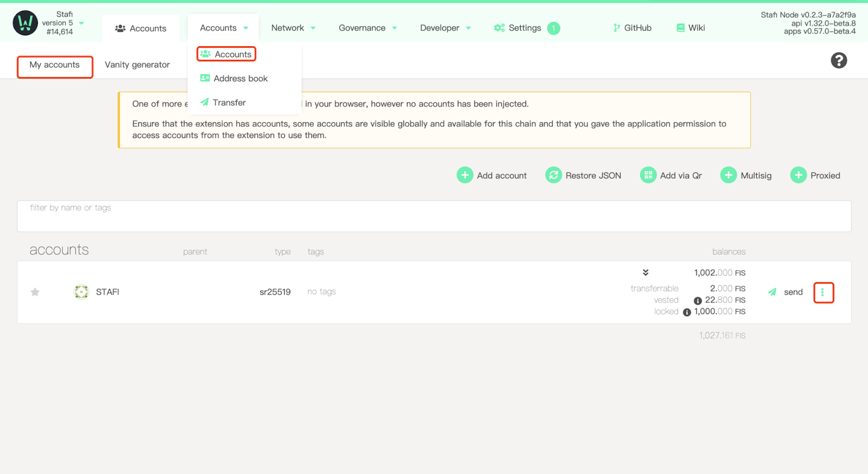Open the Stafi chain selector arrow
The height and width of the screenshot is (474, 868).
(81, 23)
